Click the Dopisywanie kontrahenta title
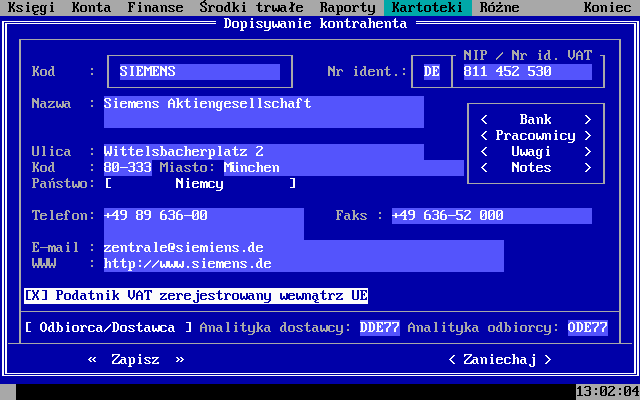Image resolution: width=640 pixels, height=400 pixels. (316, 24)
